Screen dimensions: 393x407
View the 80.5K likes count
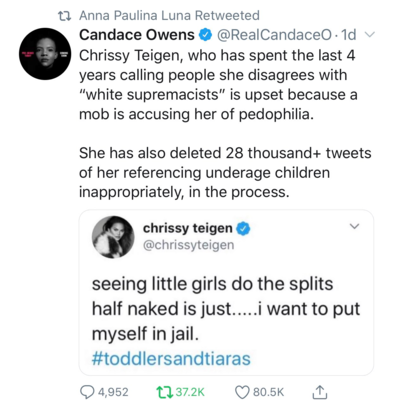point(268,392)
